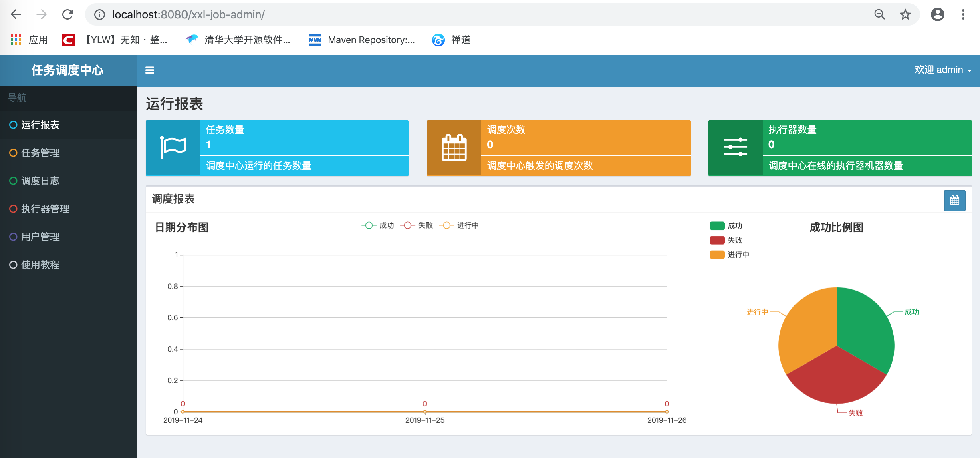The width and height of the screenshot is (980, 458).
Task: Toggle the sidebar with hamburger icon
Action: click(x=149, y=70)
